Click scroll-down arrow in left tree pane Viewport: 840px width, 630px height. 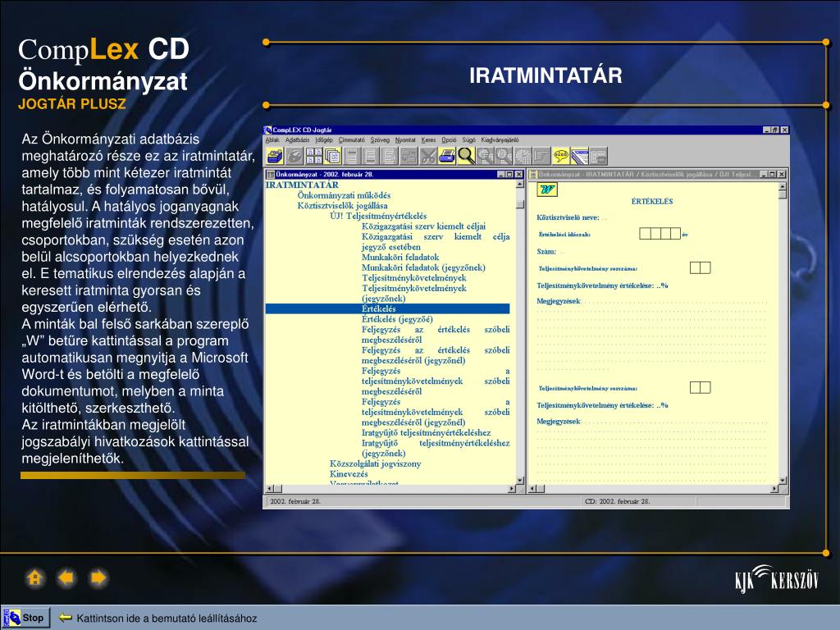tap(519, 480)
